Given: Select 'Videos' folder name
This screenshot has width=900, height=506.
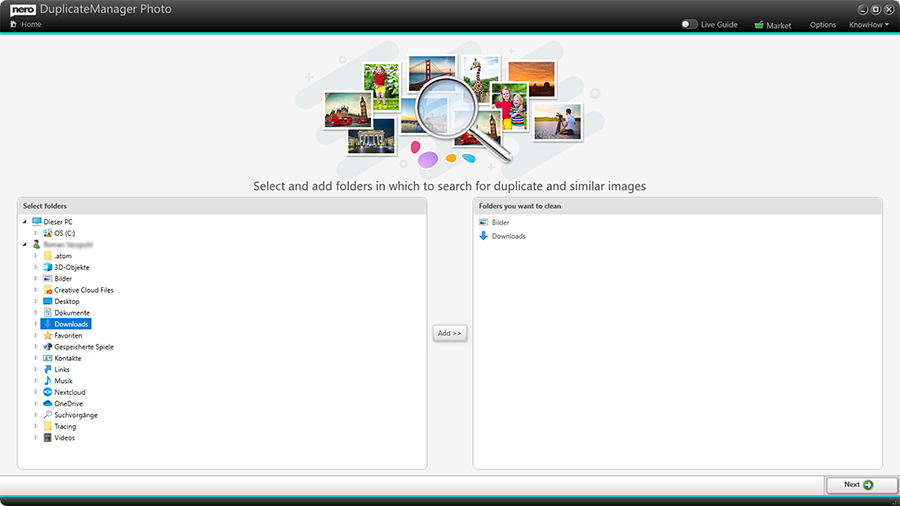Looking at the screenshot, I should click(x=64, y=438).
